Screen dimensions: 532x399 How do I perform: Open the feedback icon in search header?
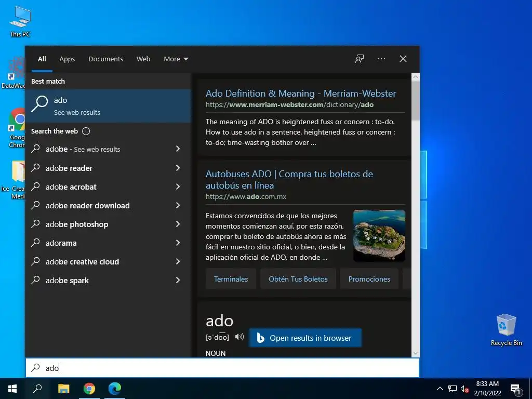pyautogui.click(x=360, y=59)
